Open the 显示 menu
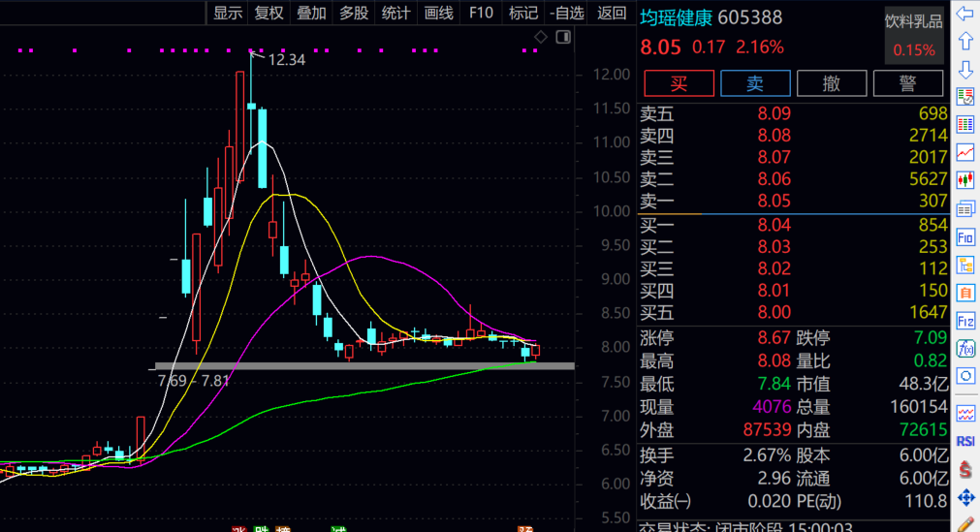The image size is (980, 532). click(x=228, y=13)
